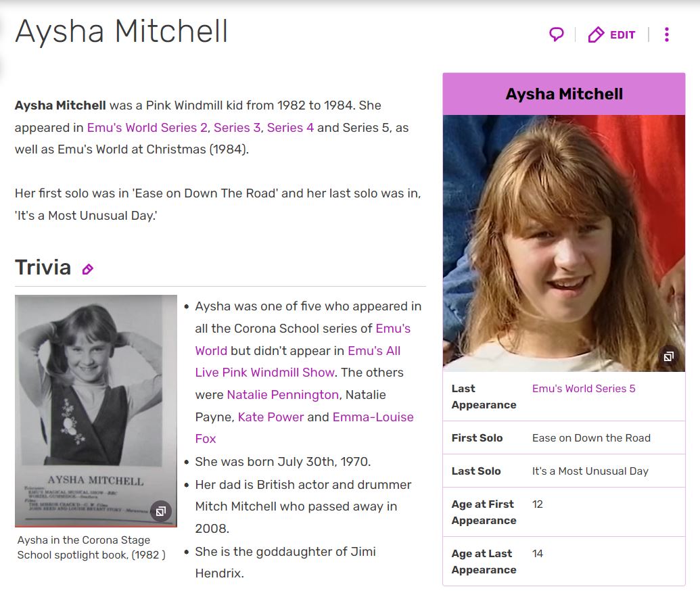The image size is (700, 591).
Task: Click the purple Aysha Mitchell infobox header
Action: point(564,94)
